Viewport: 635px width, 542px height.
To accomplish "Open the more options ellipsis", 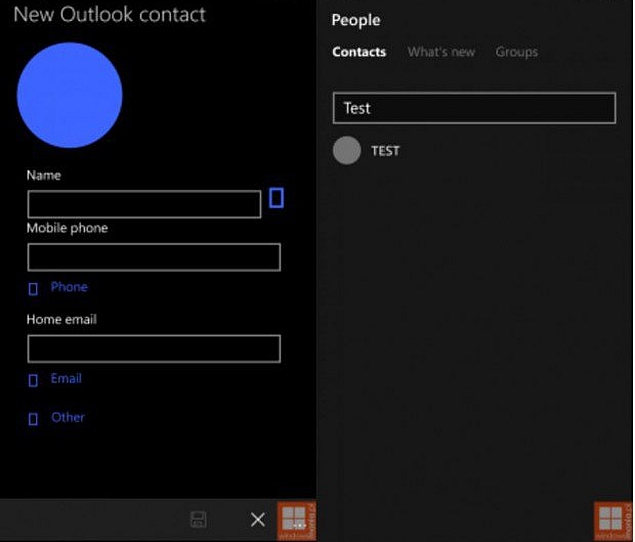I will 299,525.
